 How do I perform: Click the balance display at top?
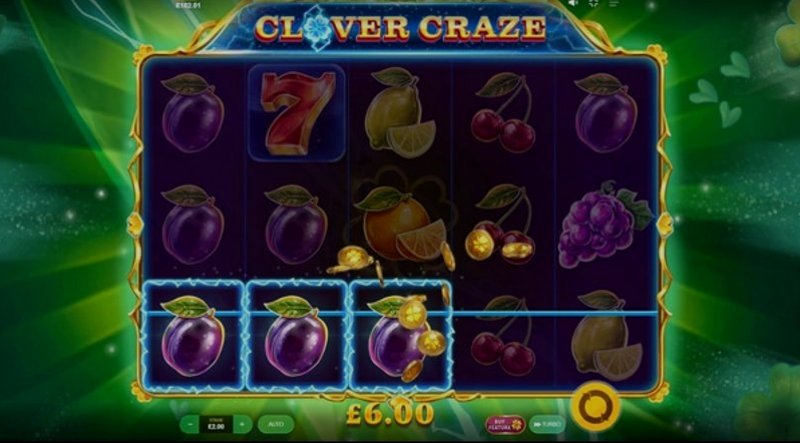[x=189, y=6]
